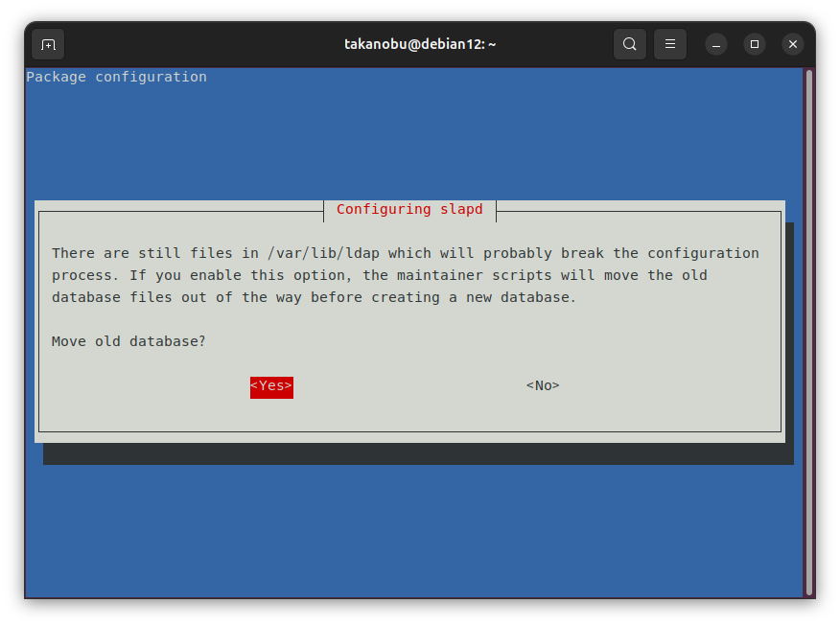Click the 'Package configuration' header text

116,77
